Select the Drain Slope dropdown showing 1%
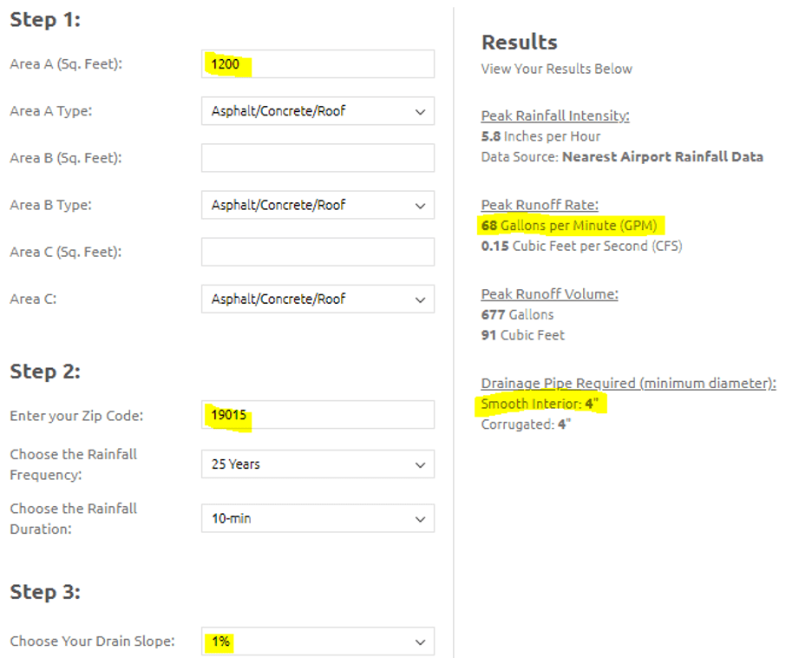812x658 pixels. (x=318, y=642)
